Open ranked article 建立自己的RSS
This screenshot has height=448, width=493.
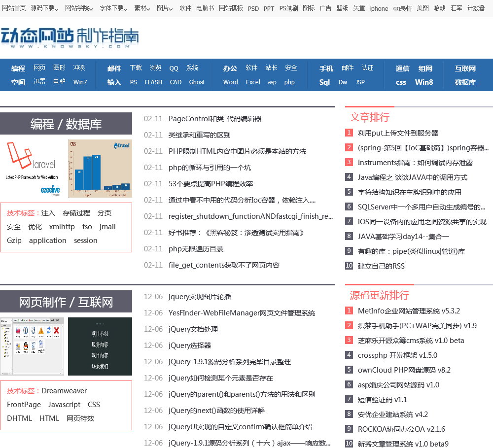pyautogui.click(x=381, y=266)
